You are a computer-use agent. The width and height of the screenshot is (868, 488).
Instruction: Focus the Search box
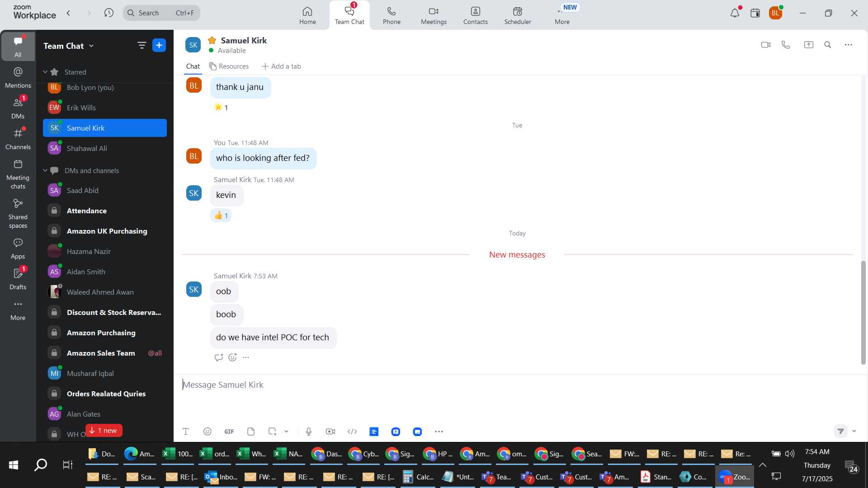161,13
